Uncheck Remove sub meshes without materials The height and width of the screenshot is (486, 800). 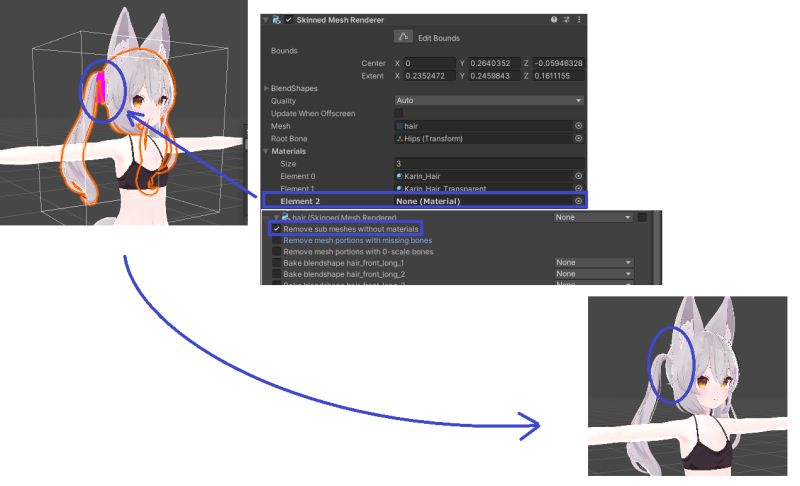coord(277,229)
